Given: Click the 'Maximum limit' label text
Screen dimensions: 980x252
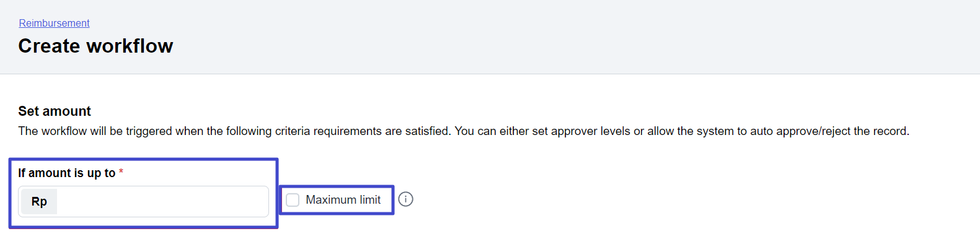Looking at the screenshot, I should pos(343,200).
